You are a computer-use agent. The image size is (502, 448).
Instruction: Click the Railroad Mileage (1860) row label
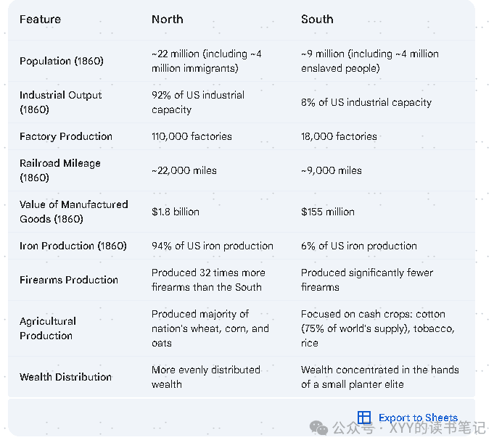point(60,170)
